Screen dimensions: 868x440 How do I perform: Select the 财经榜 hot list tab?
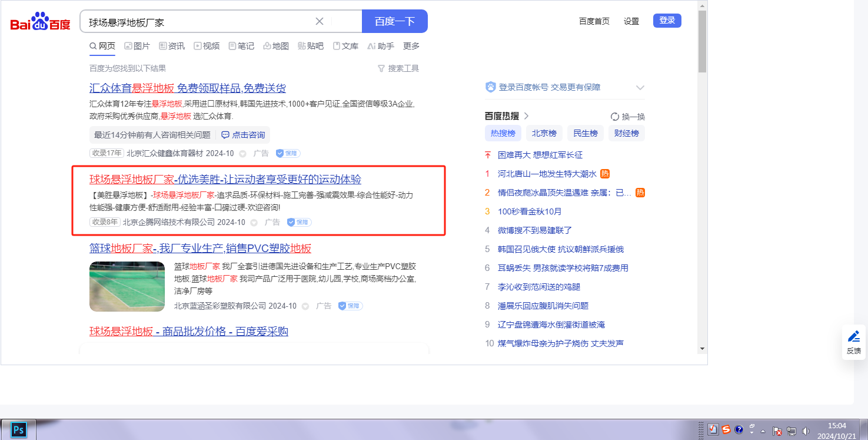coord(626,133)
